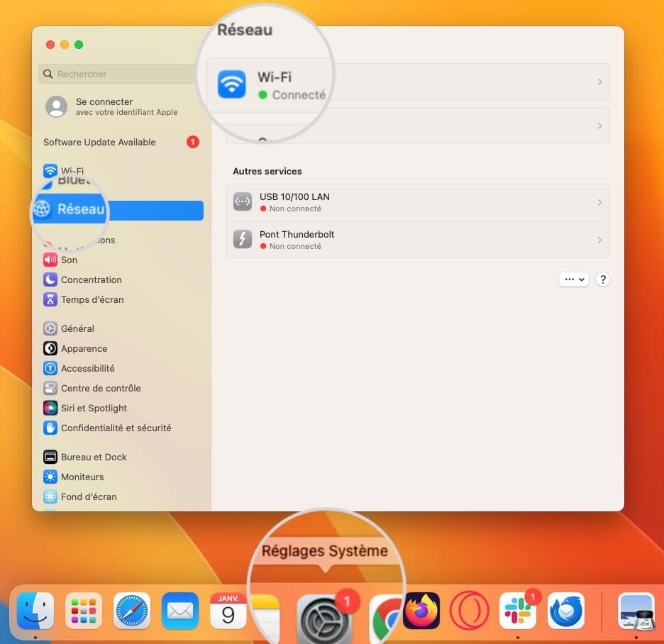Click the Apple ID avatar icon

point(56,106)
